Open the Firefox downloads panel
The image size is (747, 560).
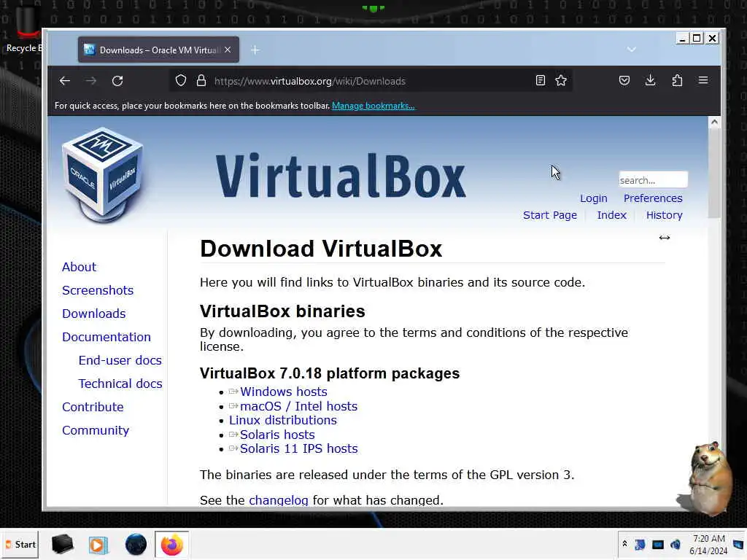pyautogui.click(x=650, y=80)
